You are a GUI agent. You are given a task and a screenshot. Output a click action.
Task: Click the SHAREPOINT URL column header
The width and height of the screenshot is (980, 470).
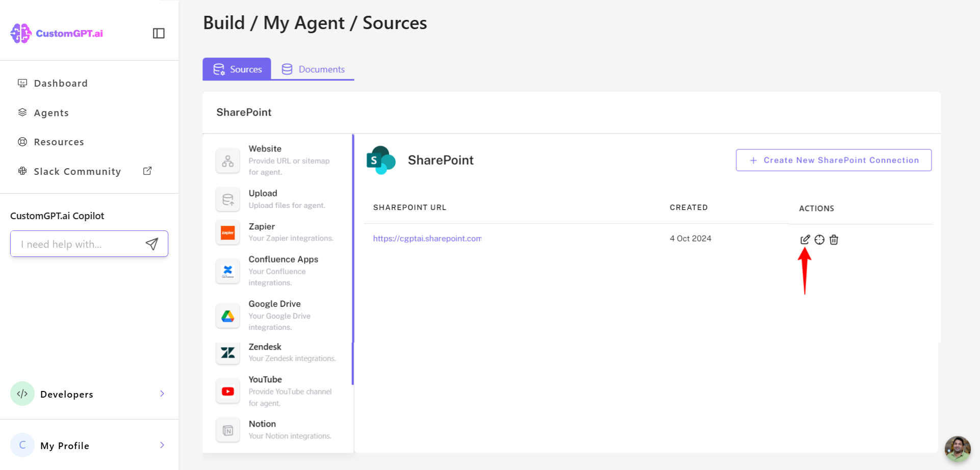pos(409,207)
